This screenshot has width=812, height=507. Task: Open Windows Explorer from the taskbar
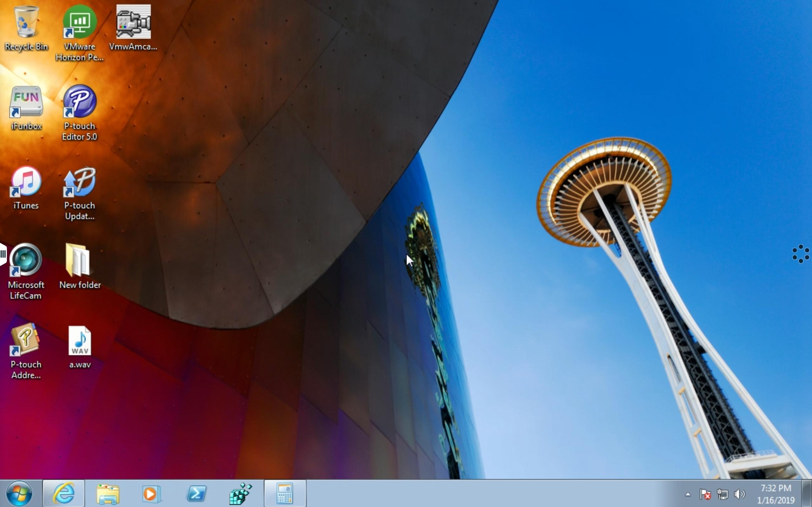tap(108, 493)
